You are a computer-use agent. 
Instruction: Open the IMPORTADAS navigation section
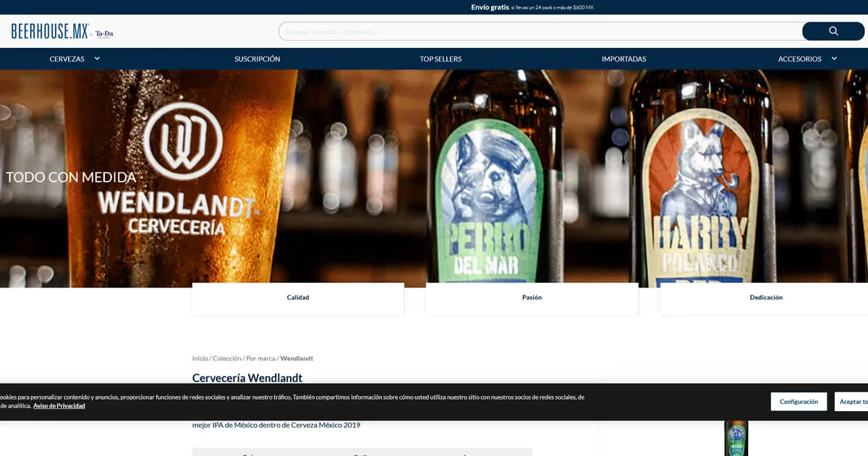(x=623, y=59)
